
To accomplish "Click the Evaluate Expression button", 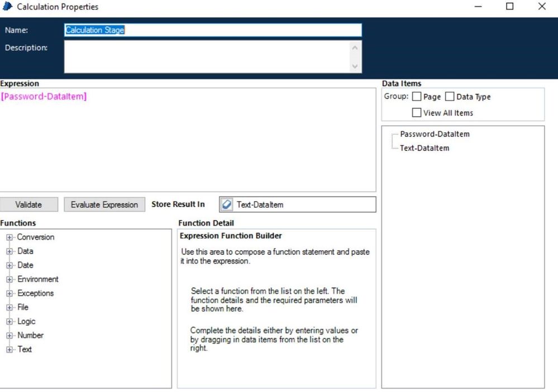I will click(x=104, y=204).
